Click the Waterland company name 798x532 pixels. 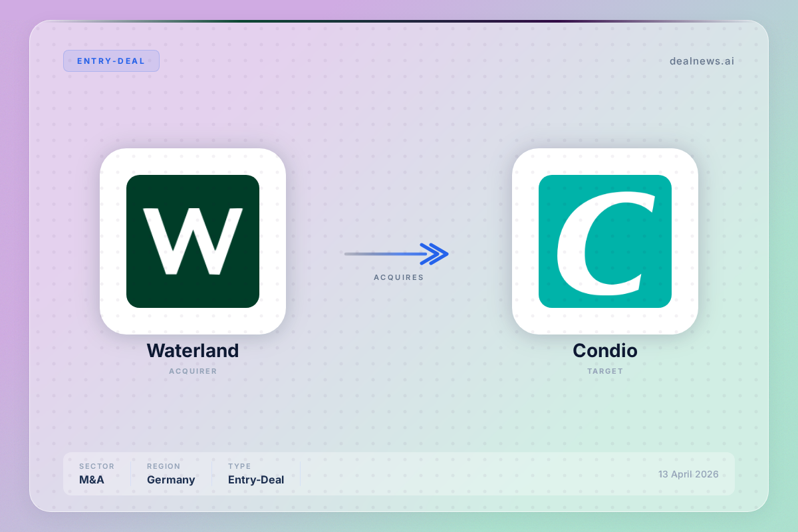[x=193, y=350]
